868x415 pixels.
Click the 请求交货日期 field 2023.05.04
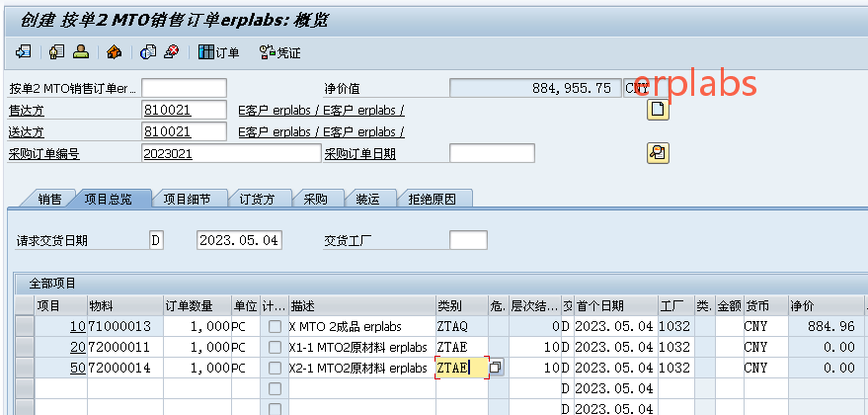tap(239, 240)
